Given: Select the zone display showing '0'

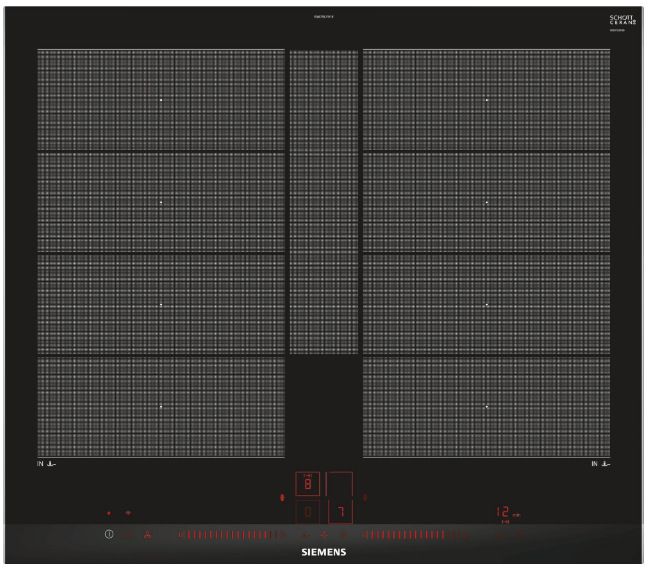Looking at the screenshot, I should [x=307, y=513].
